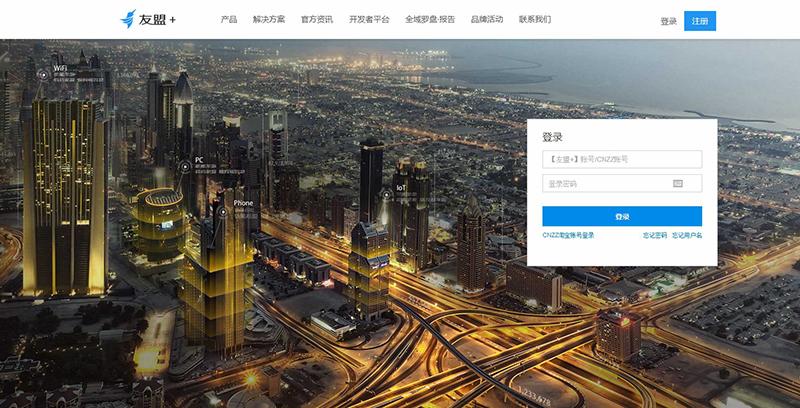Click the Phone marker icon

click(x=222, y=211)
